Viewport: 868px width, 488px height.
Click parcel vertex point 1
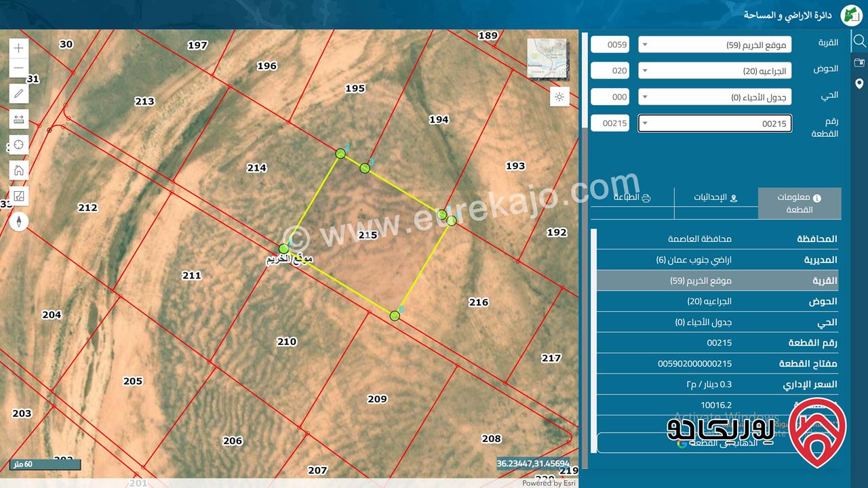(x=283, y=249)
